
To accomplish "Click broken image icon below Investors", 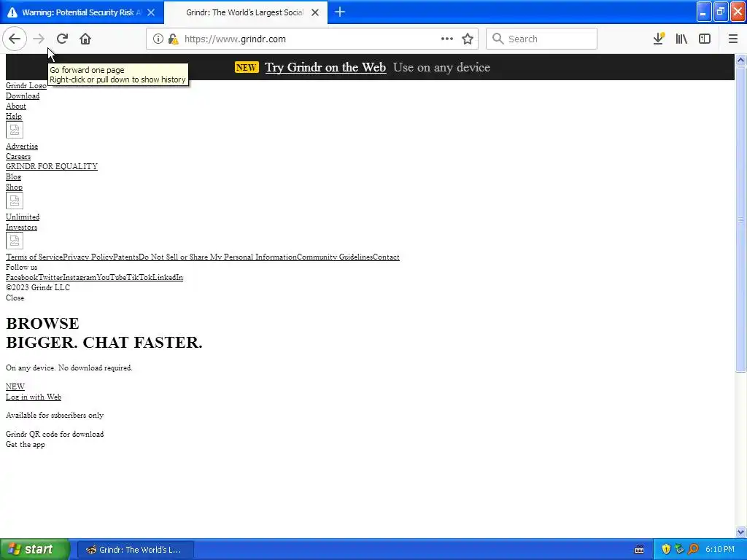I will (15, 241).
